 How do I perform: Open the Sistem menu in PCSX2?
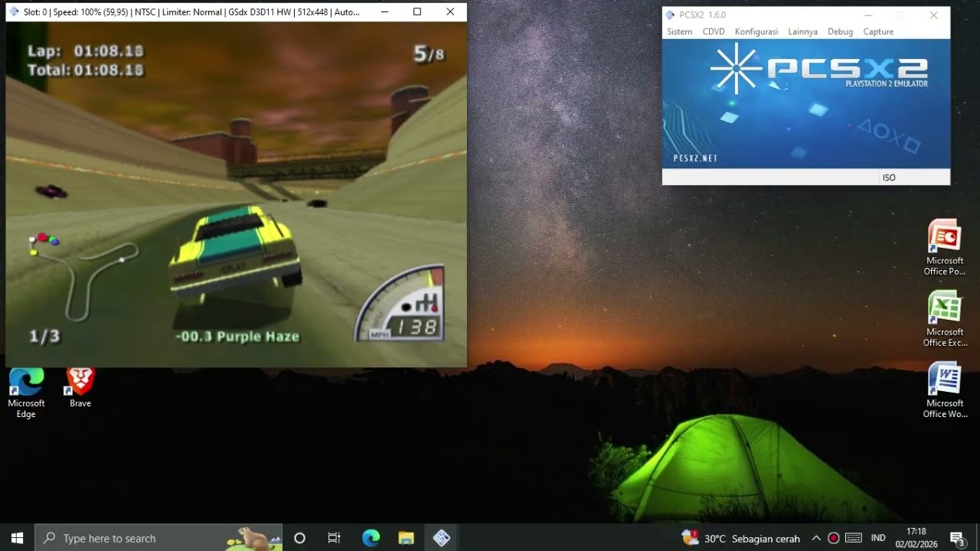click(679, 31)
